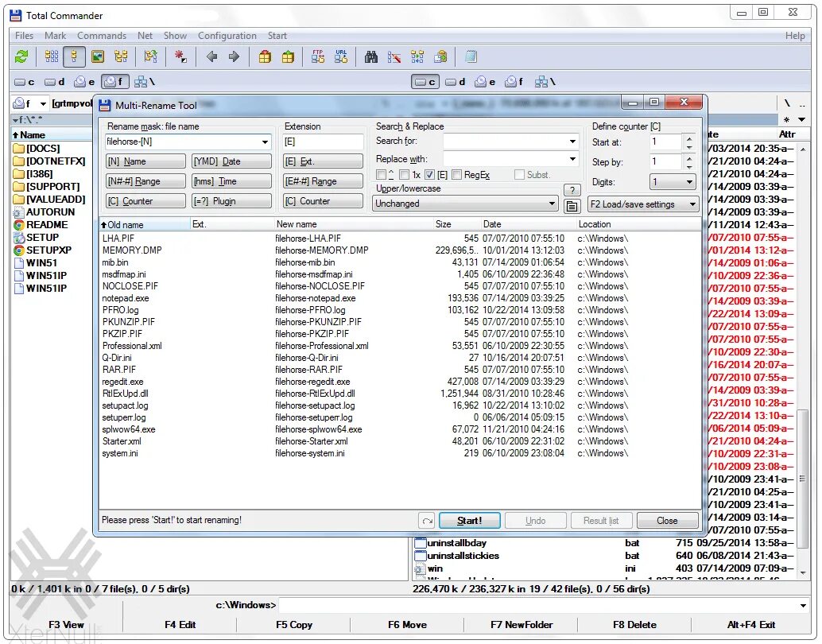This screenshot has width=822, height=644.
Task: Go forward with the right arrow icon
Action: 235,56
